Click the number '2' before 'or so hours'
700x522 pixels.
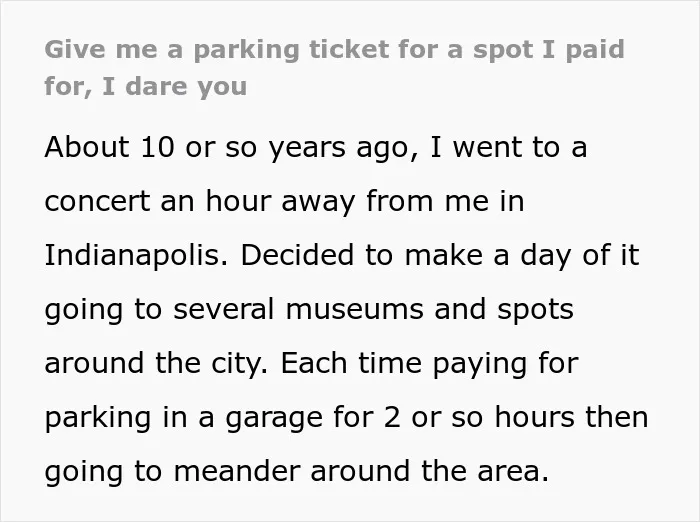tap(392, 417)
